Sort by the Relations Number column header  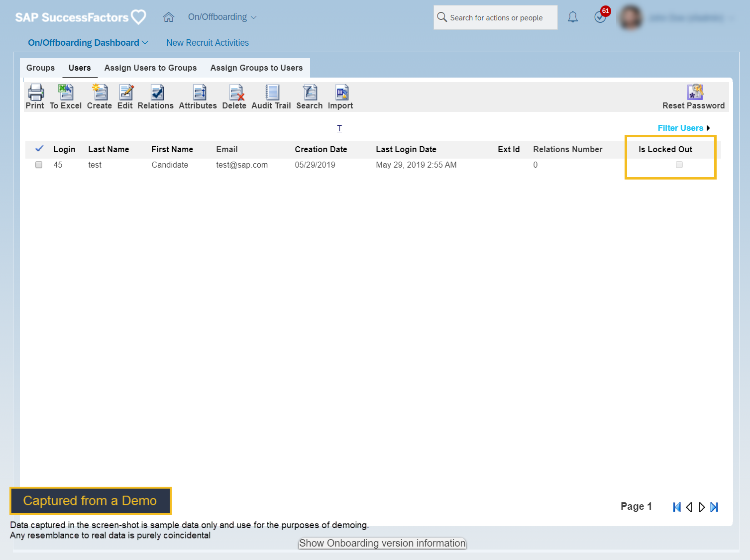(x=568, y=149)
